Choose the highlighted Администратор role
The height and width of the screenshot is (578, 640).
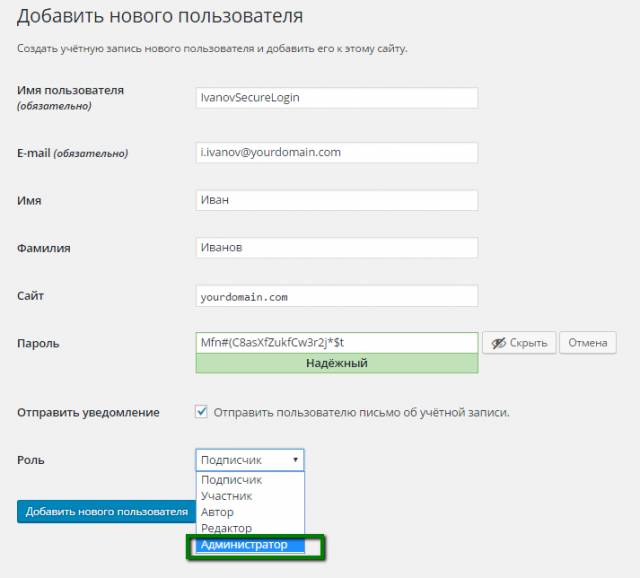point(244,545)
